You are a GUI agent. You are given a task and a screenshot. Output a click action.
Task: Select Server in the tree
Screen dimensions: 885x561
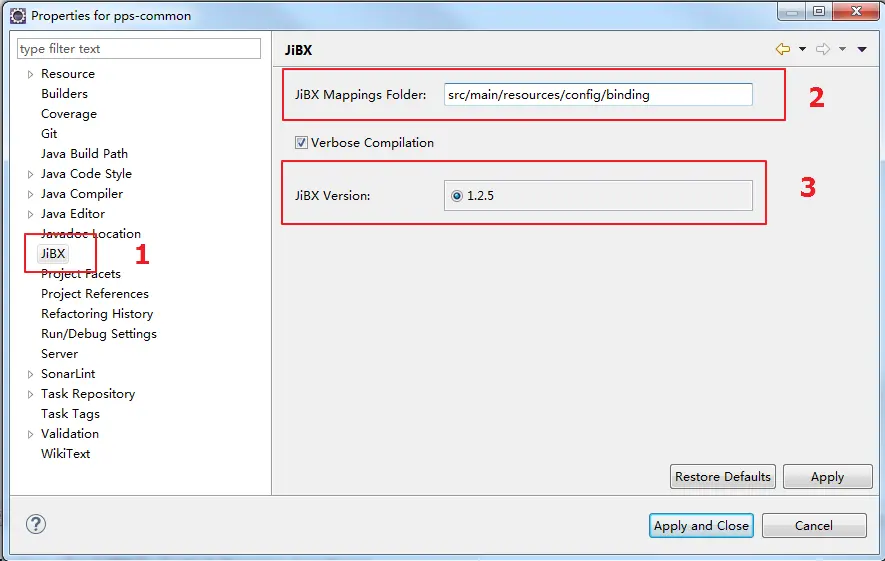point(59,354)
